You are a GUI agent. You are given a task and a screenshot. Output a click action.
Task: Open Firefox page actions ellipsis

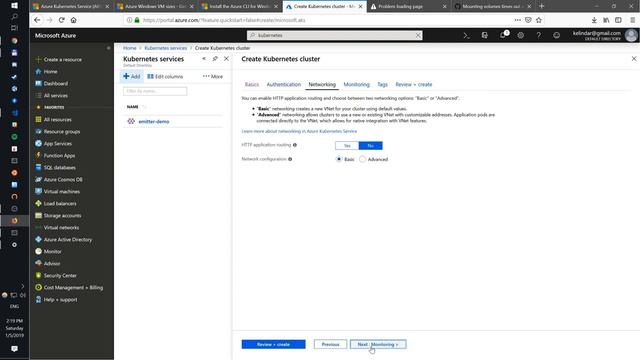pos(518,20)
